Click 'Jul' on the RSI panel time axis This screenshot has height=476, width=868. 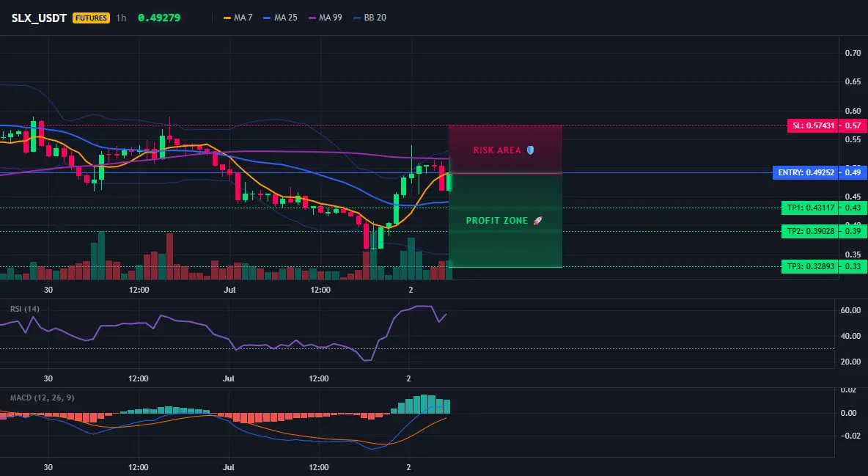228,378
